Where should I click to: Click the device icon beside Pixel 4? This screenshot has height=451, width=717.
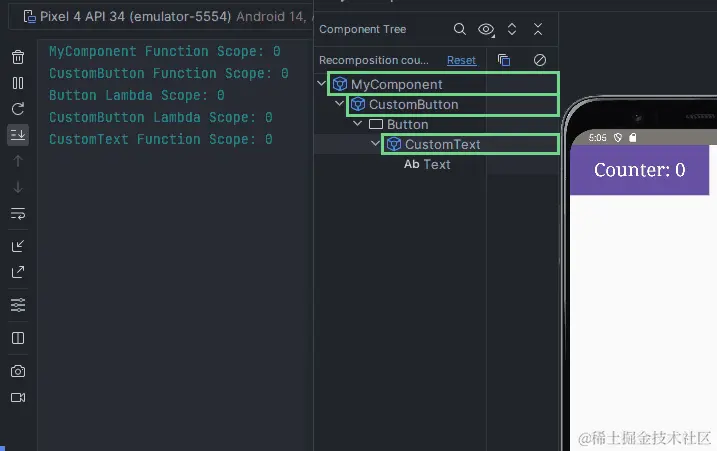pyautogui.click(x=30, y=17)
